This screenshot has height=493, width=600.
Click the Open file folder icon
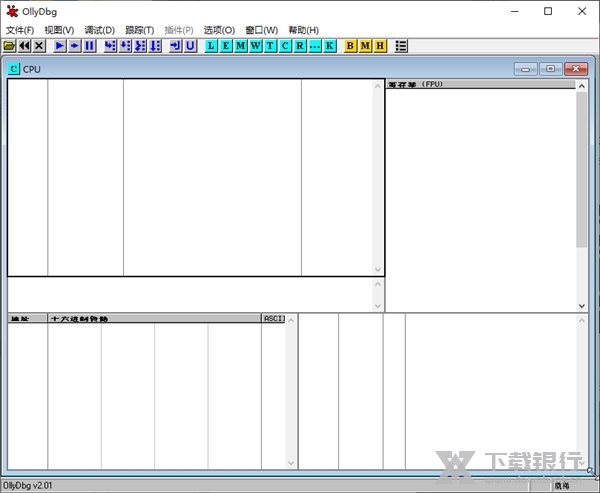10,46
